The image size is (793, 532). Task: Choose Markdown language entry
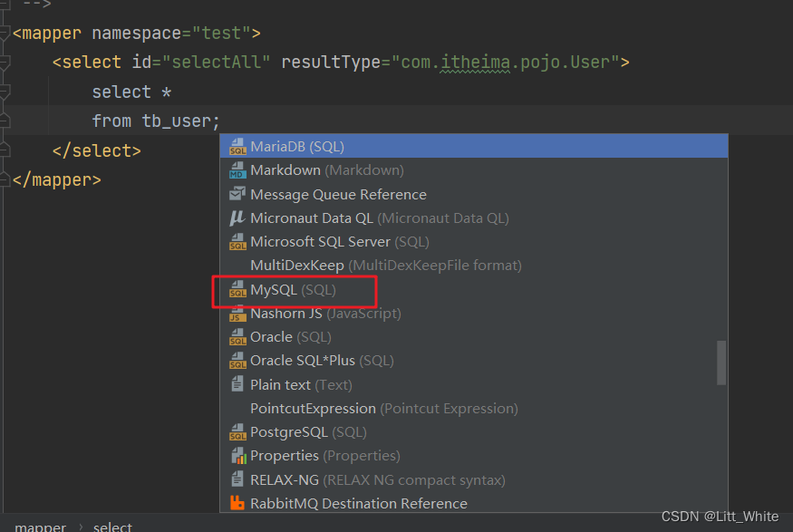pos(474,170)
